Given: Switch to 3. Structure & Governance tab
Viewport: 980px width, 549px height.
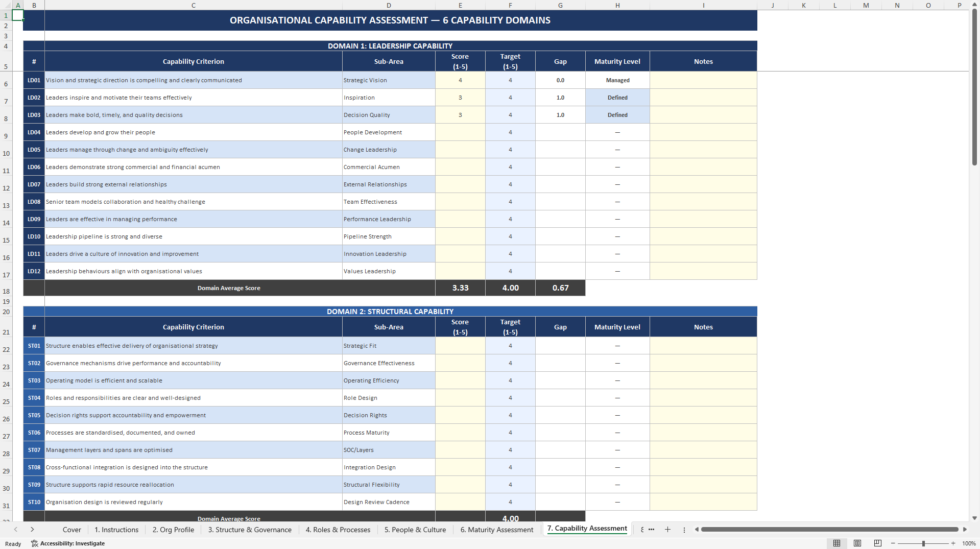Looking at the screenshot, I should click(250, 530).
